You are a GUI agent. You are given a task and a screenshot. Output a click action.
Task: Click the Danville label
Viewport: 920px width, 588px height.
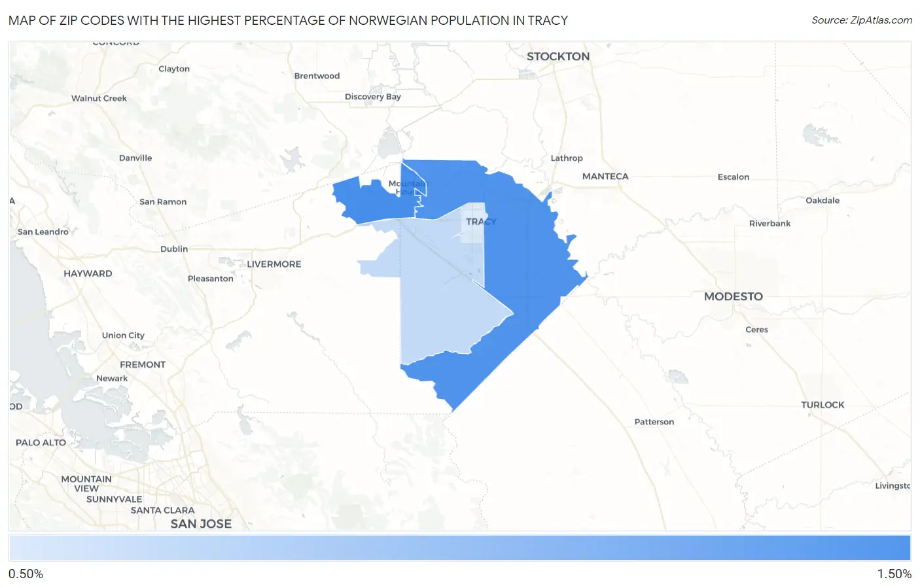135,158
